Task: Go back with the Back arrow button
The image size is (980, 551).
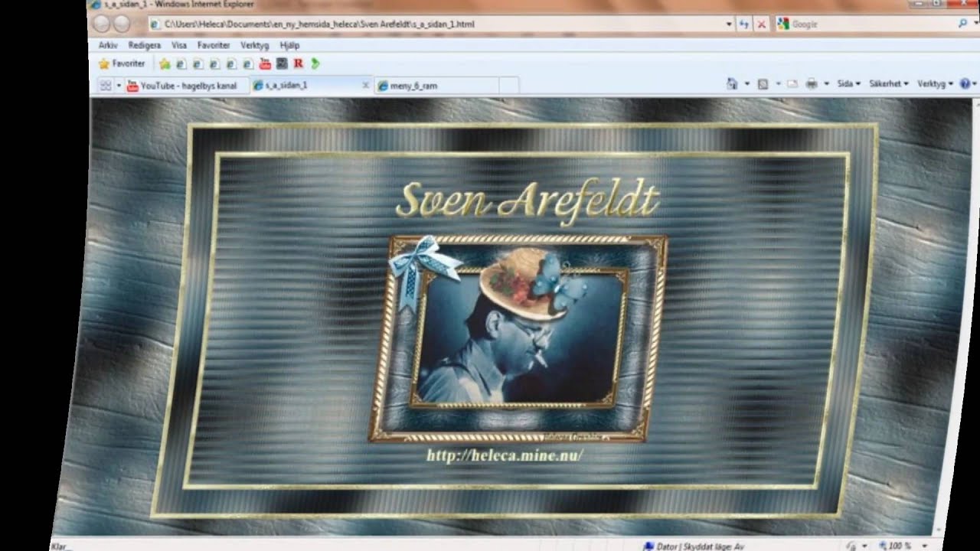Action: 102,24
